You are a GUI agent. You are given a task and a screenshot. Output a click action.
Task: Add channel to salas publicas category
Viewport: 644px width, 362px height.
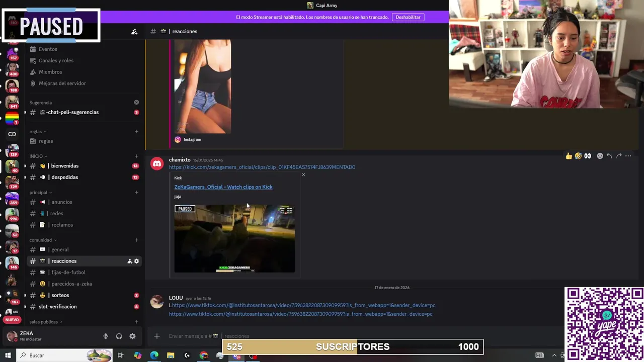click(136, 322)
